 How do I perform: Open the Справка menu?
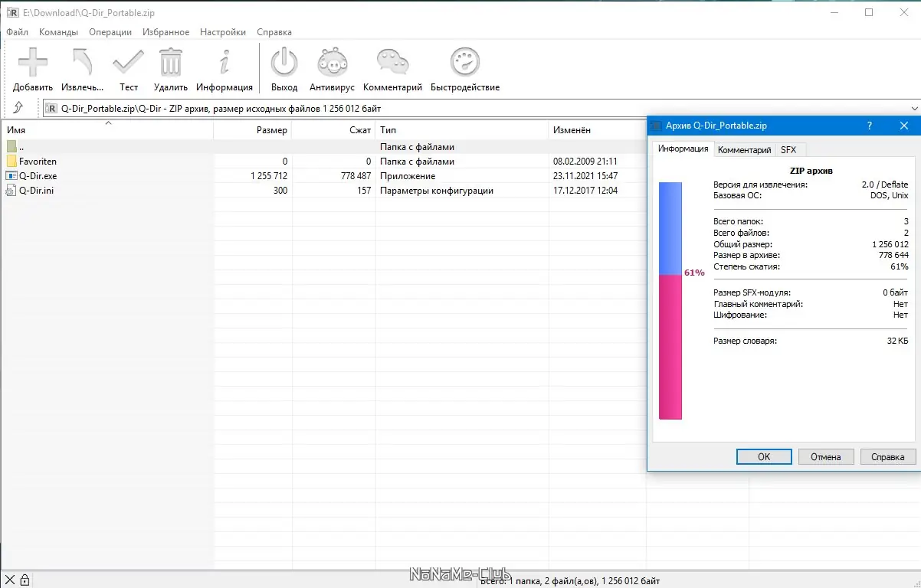click(274, 32)
